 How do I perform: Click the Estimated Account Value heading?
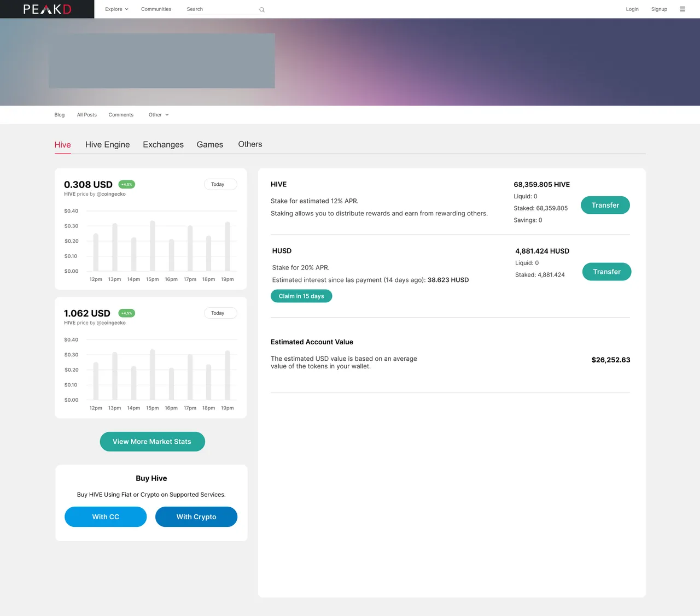tap(312, 342)
